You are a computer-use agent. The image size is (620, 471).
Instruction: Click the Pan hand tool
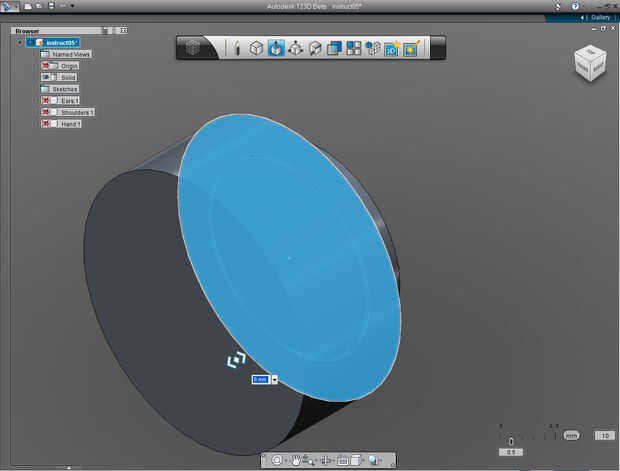pos(296,460)
